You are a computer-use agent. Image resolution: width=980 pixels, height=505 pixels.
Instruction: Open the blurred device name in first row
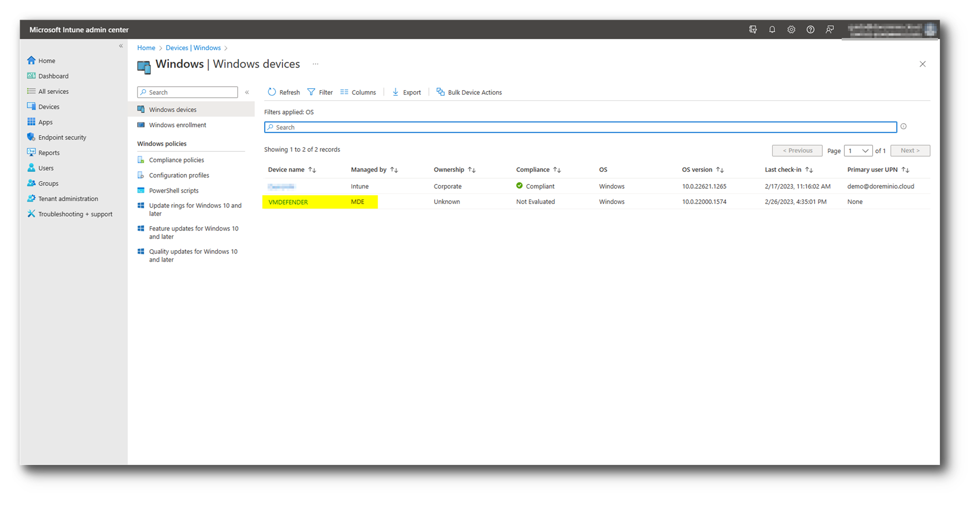pos(281,186)
